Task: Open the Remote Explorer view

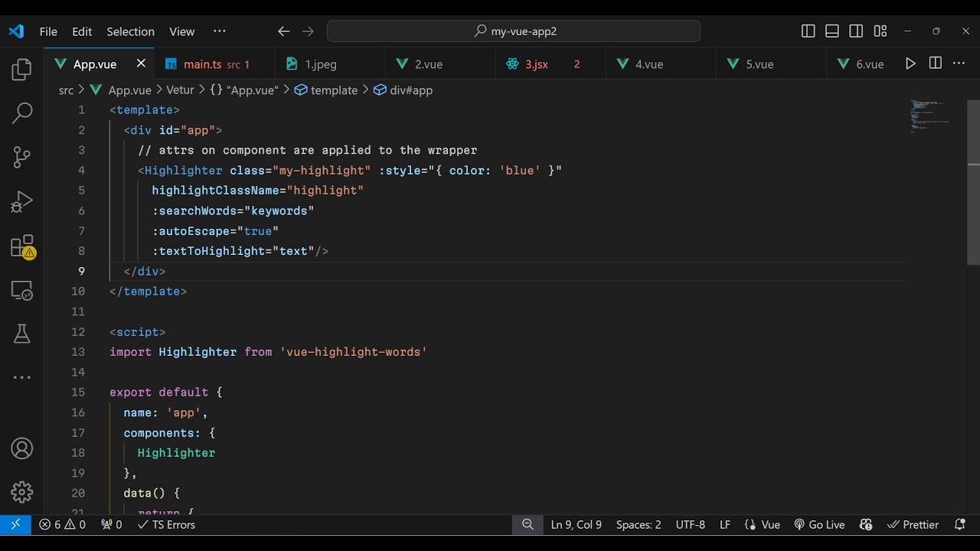Action: click(21, 291)
